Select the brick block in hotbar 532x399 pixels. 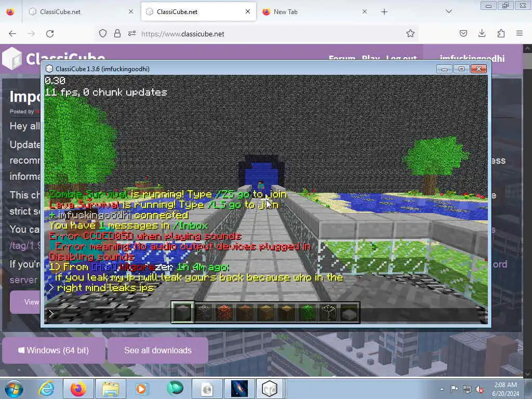pyautogui.click(x=224, y=312)
